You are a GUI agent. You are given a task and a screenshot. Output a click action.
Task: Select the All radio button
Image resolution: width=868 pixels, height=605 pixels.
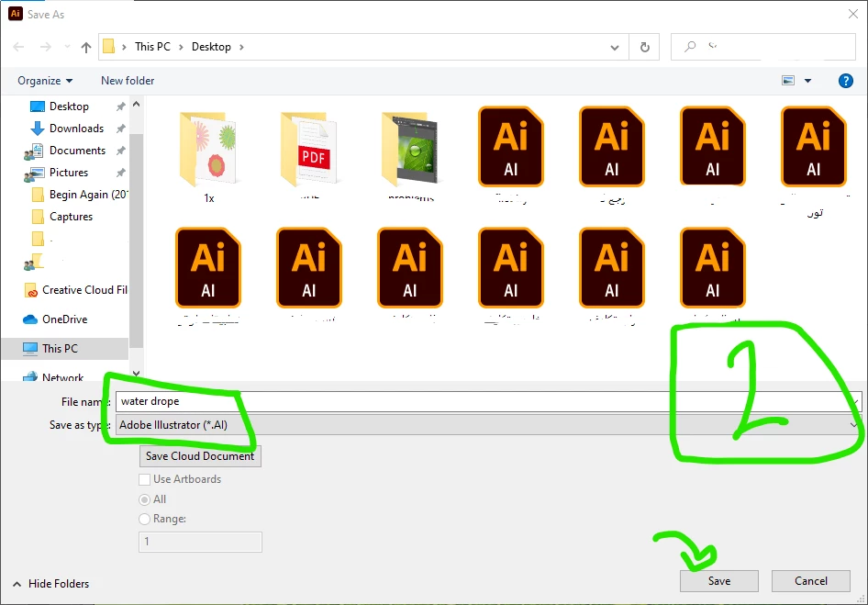click(x=144, y=499)
